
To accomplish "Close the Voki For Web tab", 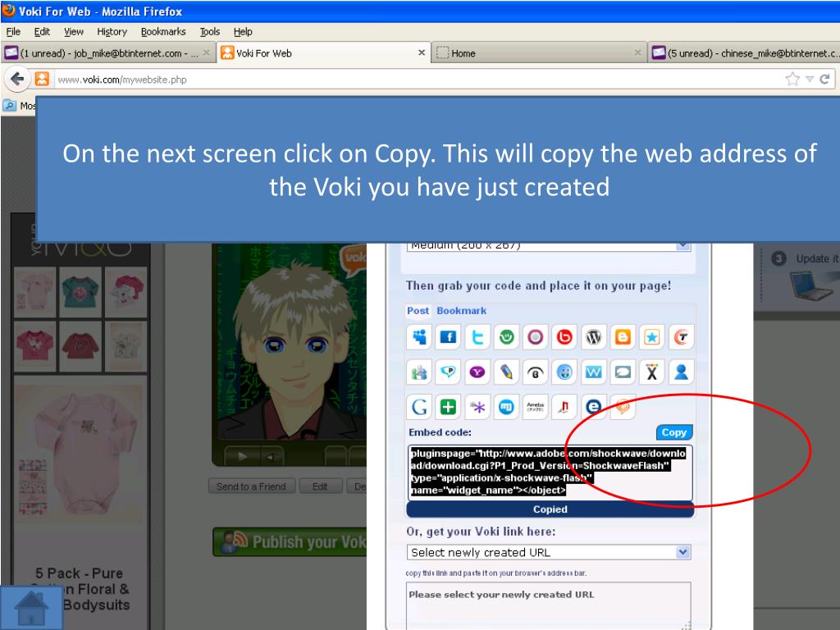I will pos(422,52).
